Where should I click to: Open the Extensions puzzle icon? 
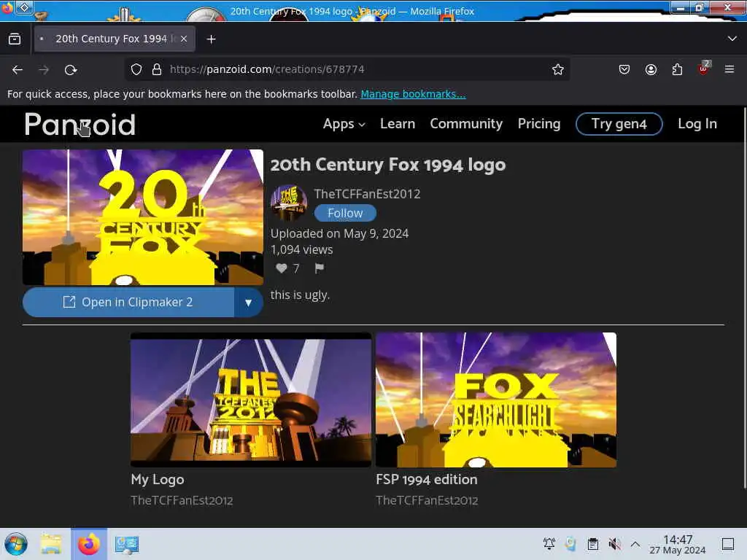click(x=677, y=69)
